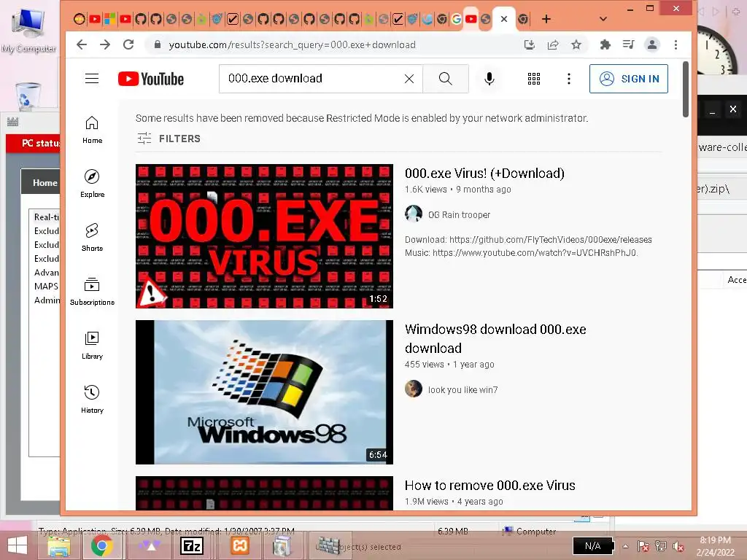Click the YouTube logo
This screenshot has width=747, height=560.
pos(150,79)
